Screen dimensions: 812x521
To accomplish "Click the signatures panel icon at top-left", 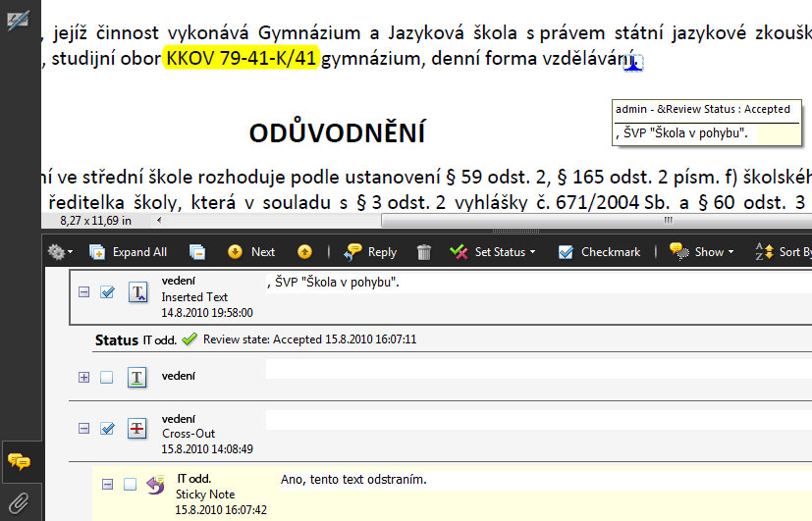I will 17,21.
